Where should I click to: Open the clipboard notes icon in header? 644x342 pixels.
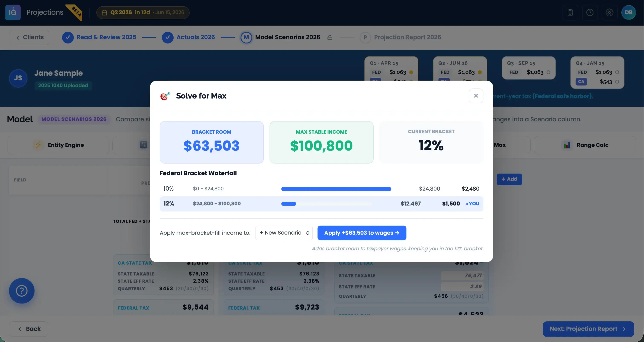(570, 12)
